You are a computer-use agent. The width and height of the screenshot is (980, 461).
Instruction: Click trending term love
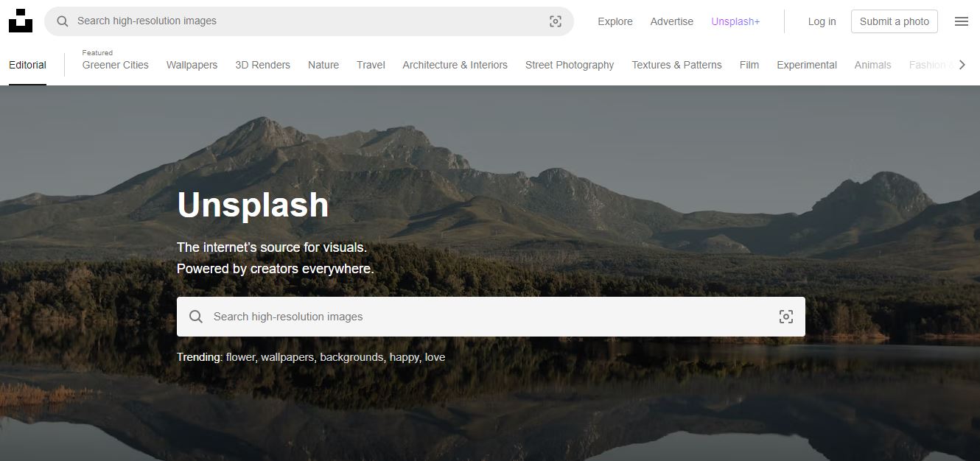tap(435, 357)
